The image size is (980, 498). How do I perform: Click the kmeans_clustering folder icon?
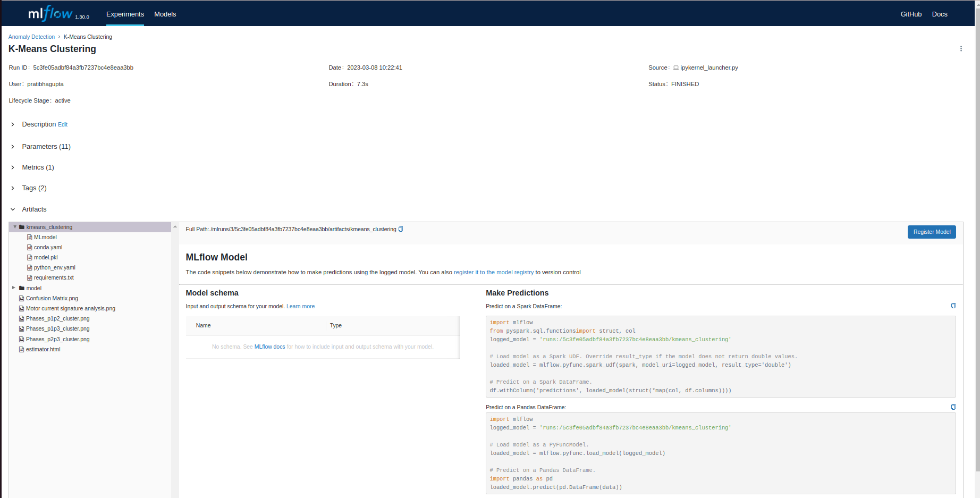(x=22, y=227)
